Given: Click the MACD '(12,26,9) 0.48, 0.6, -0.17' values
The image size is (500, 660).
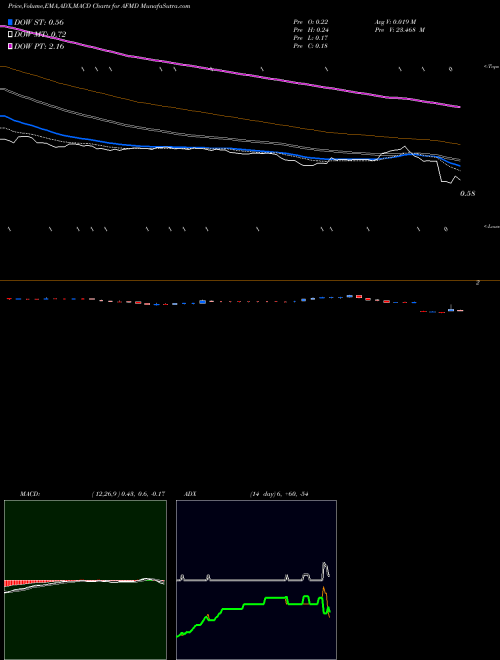Looking at the screenshot, I should [x=128, y=494].
